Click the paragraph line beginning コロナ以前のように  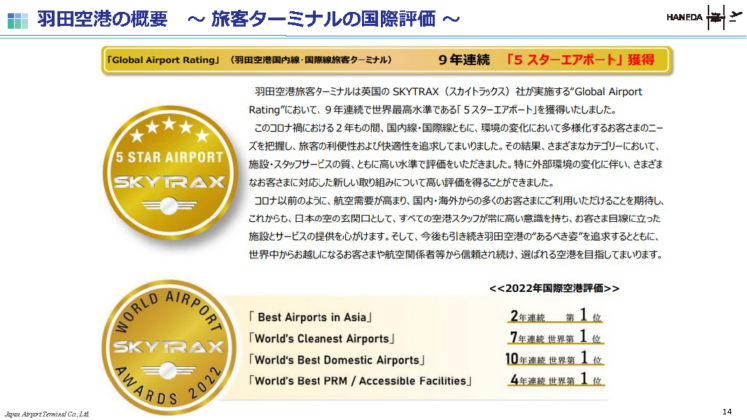[x=459, y=200]
